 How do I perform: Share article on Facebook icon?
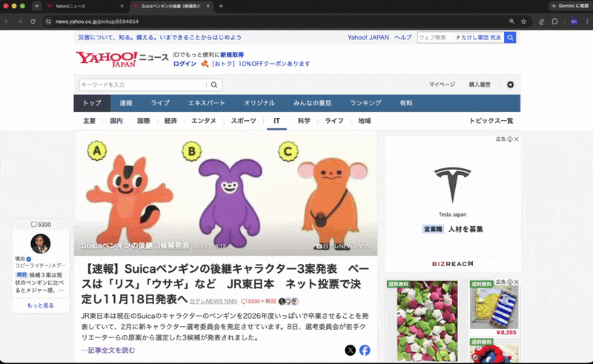coord(365,350)
